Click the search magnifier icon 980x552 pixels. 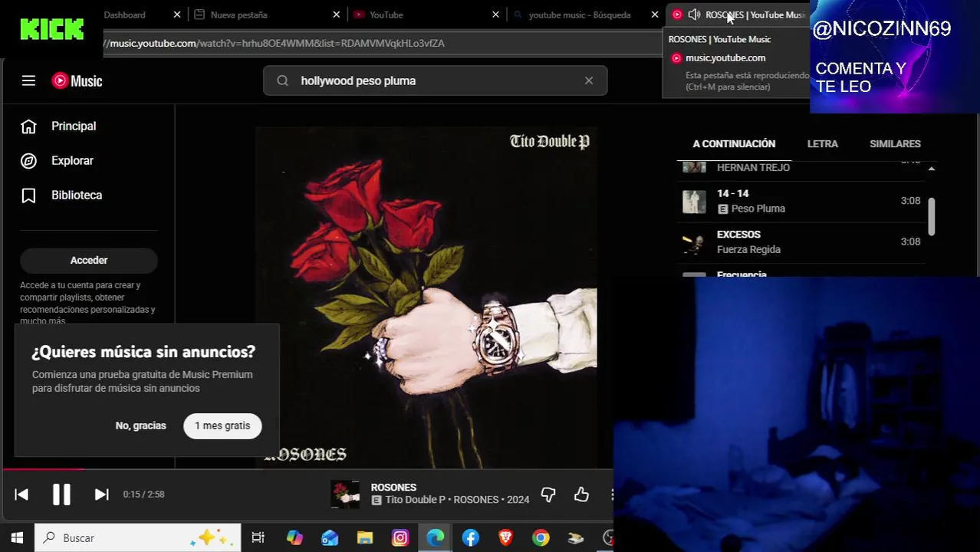click(x=282, y=80)
